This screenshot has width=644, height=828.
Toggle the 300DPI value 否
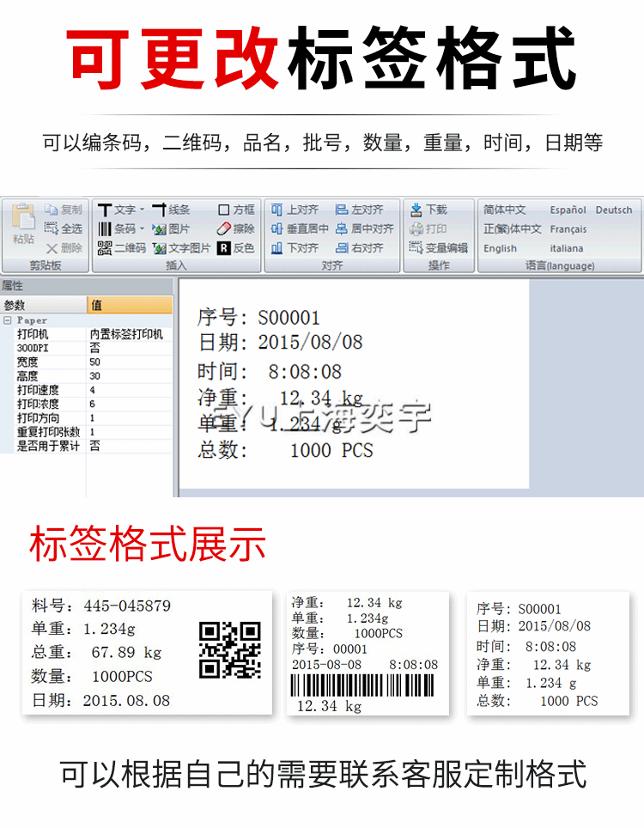pyautogui.click(x=94, y=348)
